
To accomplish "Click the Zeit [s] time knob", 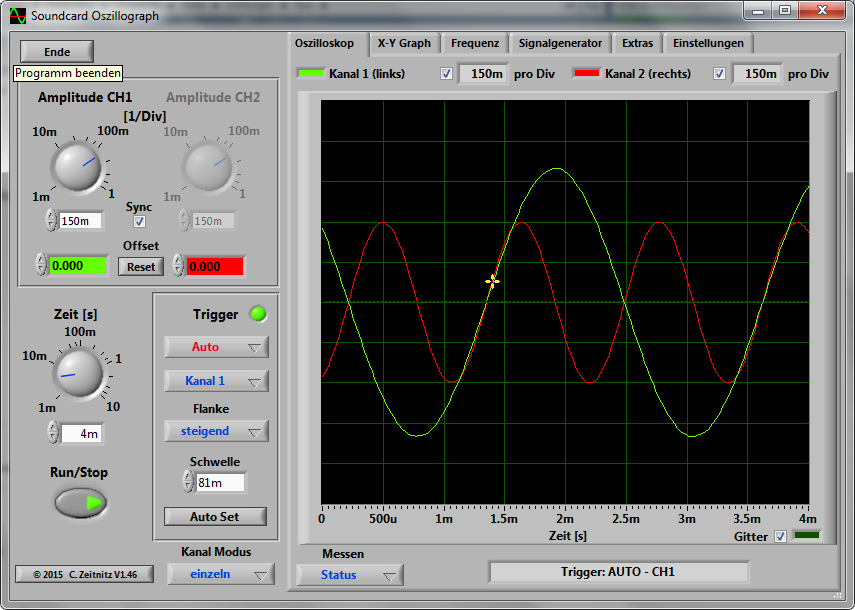I will 79,374.
